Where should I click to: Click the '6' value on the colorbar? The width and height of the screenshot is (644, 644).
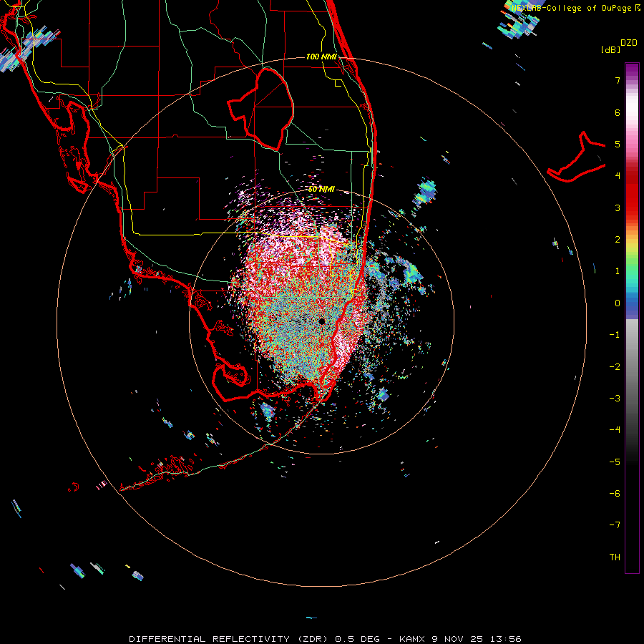[x=618, y=112]
